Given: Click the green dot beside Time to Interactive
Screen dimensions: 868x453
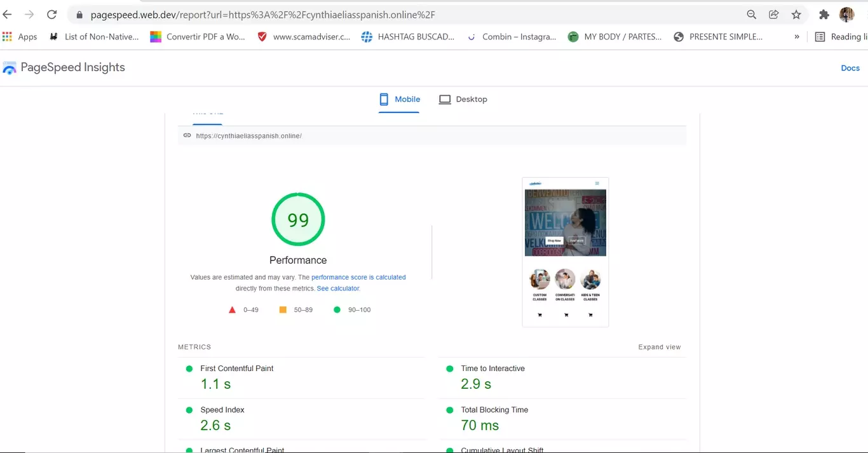Looking at the screenshot, I should coord(450,368).
